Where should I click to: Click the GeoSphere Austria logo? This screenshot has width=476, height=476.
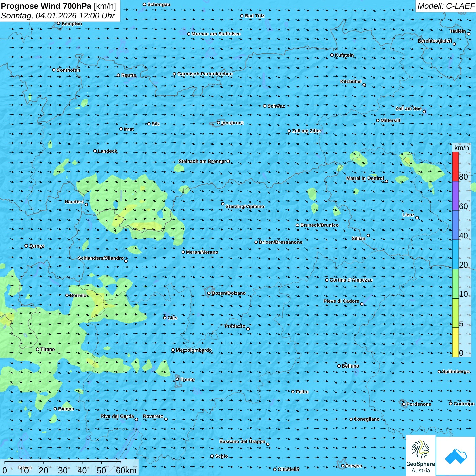coord(421,455)
